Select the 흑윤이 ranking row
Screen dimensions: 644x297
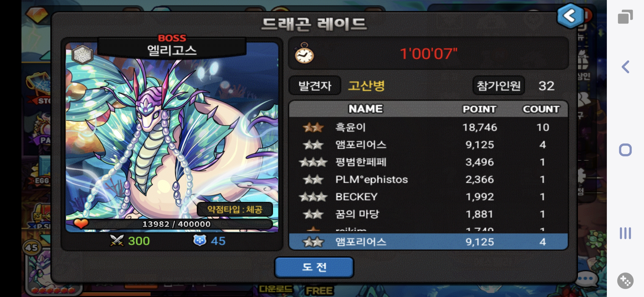[x=428, y=127]
